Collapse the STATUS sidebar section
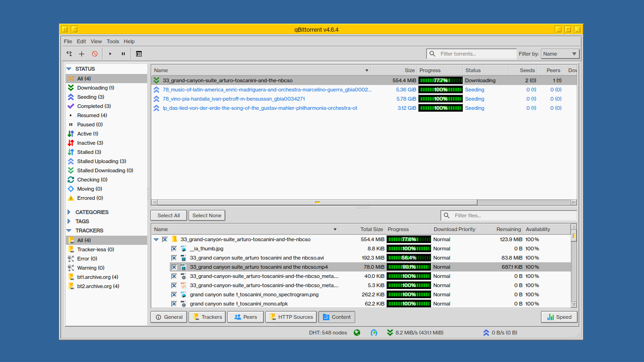 click(x=69, y=69)
